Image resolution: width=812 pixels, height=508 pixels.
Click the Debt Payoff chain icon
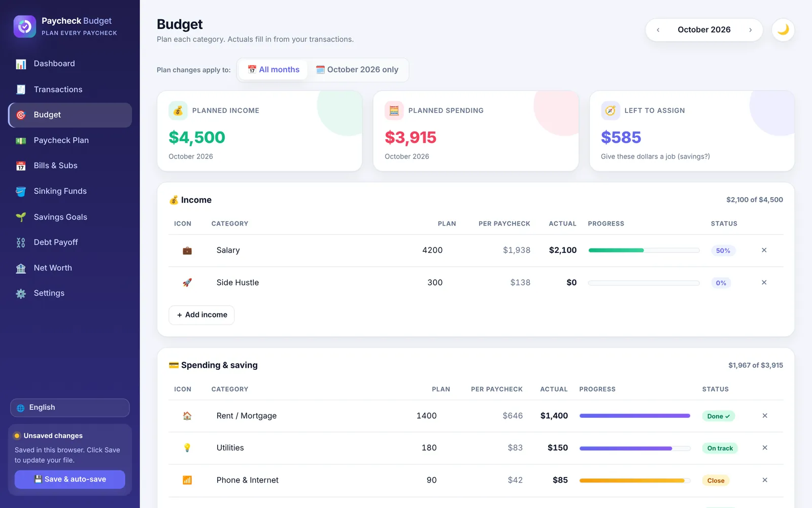coord(21,243)
